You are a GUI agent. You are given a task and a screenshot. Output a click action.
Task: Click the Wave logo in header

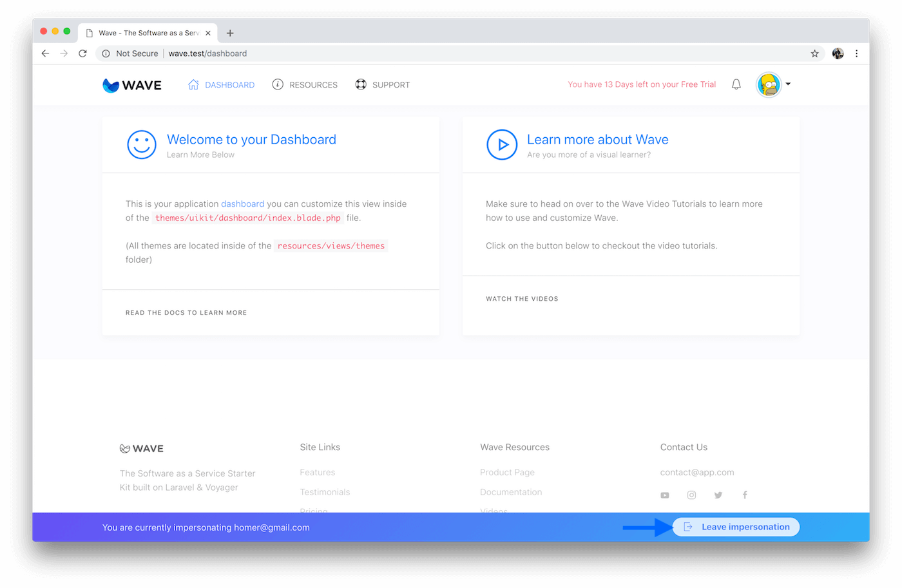coord(132,85)
